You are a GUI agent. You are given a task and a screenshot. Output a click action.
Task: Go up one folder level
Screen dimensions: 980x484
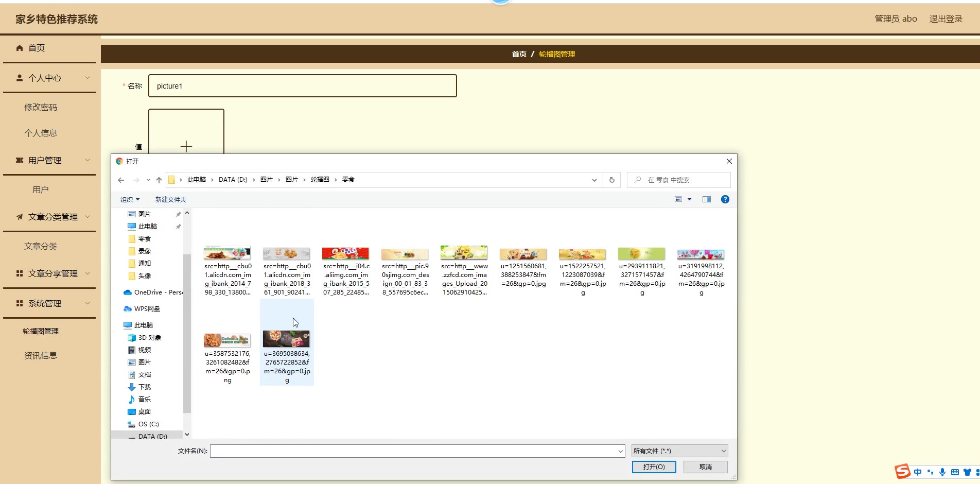tap(159, 180)
